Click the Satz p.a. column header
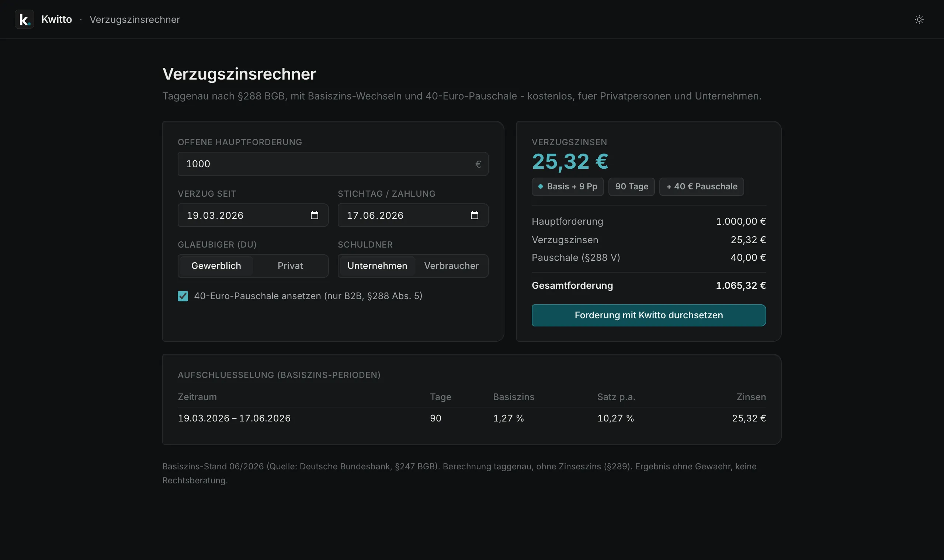This screenshot has height=560, width=944. click(x=616, y=397)
